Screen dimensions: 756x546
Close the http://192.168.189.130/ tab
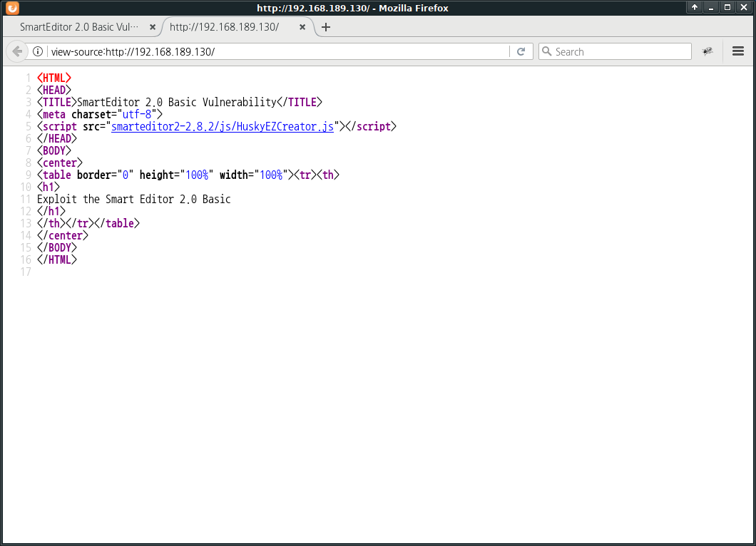click(302, 27)
